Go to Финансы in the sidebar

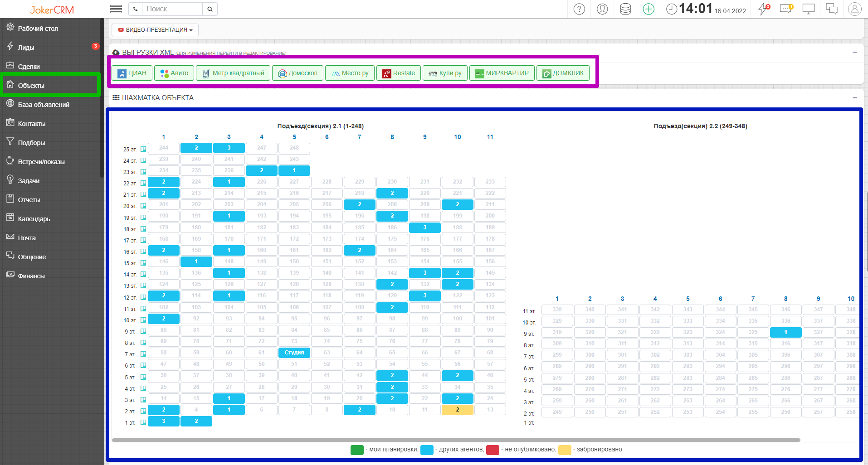tap(31, 276)
